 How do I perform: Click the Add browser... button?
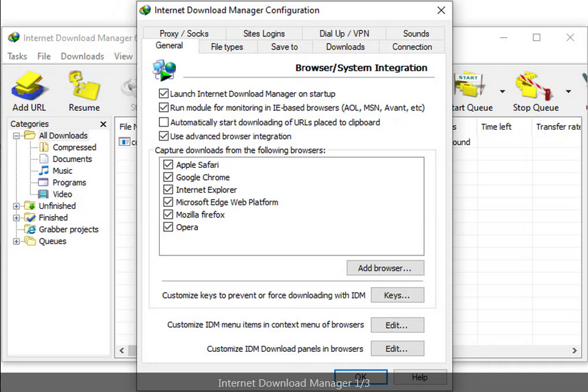click(385, 268)
